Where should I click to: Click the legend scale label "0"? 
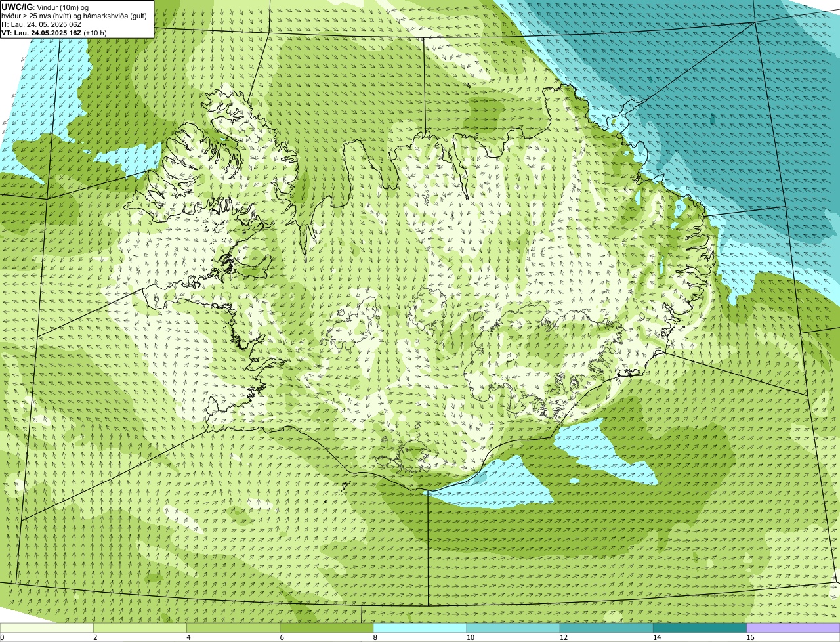click(x=2, y=637)
